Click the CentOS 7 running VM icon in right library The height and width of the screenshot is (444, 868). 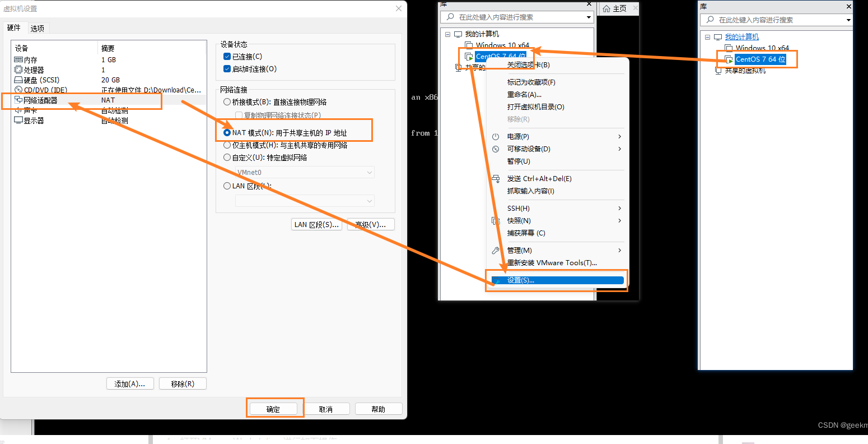(x=729, y=59)
